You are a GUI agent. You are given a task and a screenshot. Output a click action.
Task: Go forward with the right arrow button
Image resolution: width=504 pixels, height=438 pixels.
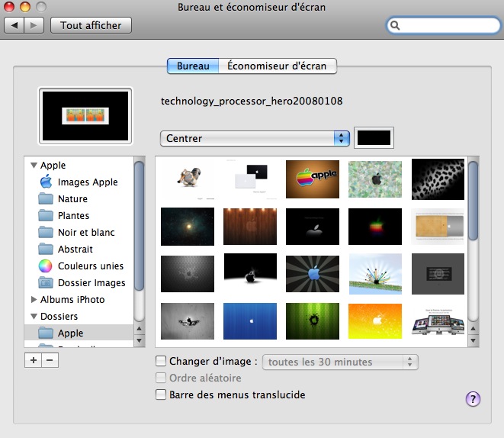click(x=34, y=25)
